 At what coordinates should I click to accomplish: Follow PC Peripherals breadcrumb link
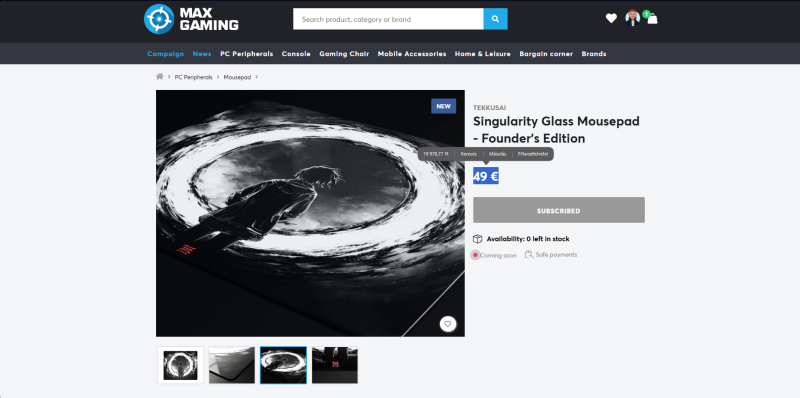click(x=193, y=77)
